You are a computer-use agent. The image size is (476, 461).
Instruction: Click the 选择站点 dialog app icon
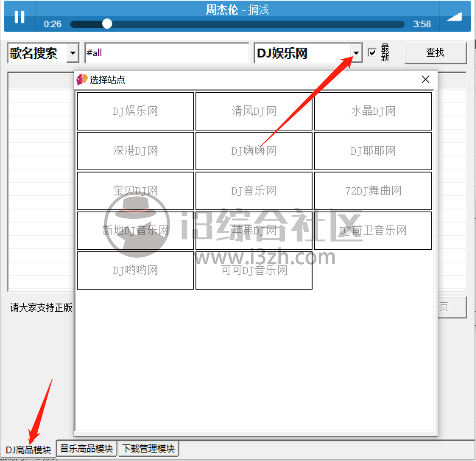click(82, 79)
